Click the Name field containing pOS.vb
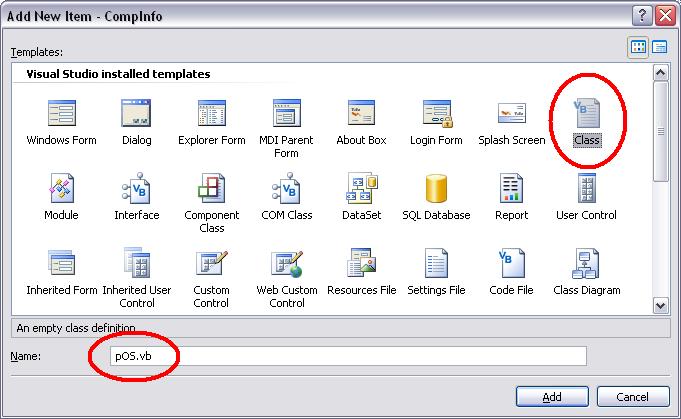The image size is (681, 419). point(348,356)
